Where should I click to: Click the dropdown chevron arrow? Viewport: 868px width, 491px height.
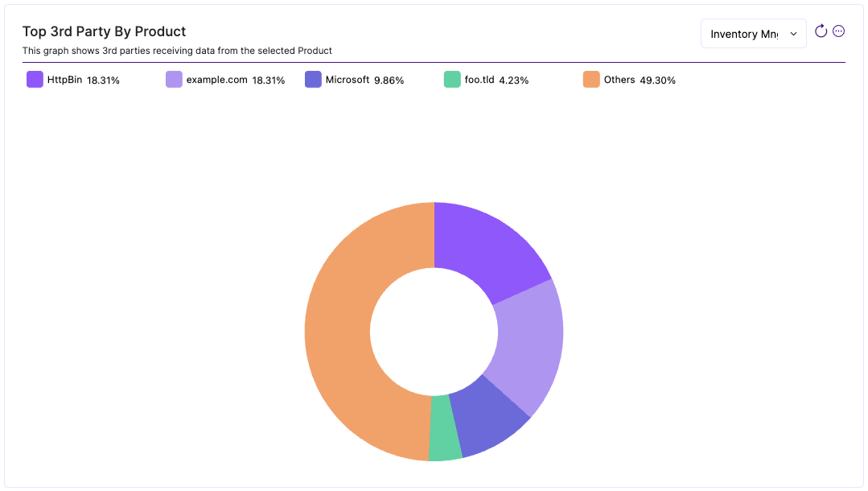[x=793, y=35]
